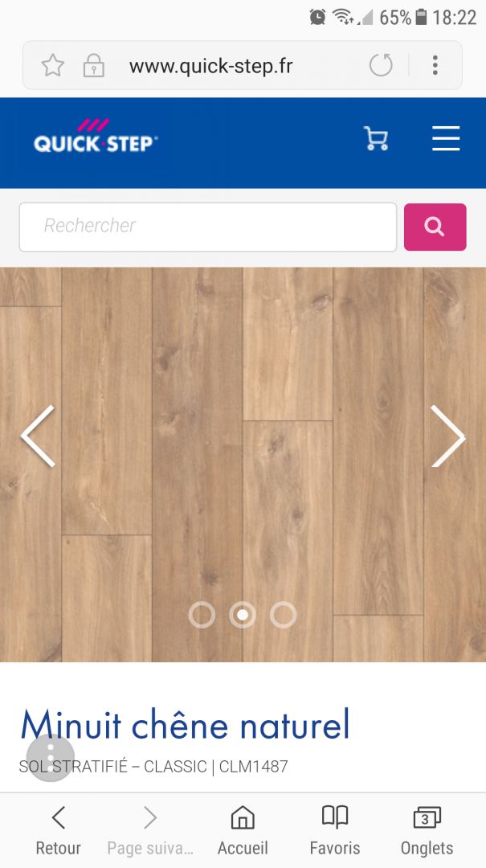The image size is (486, 868).
Task: Open browser three-dot options menu
Action: click(435, 65)
